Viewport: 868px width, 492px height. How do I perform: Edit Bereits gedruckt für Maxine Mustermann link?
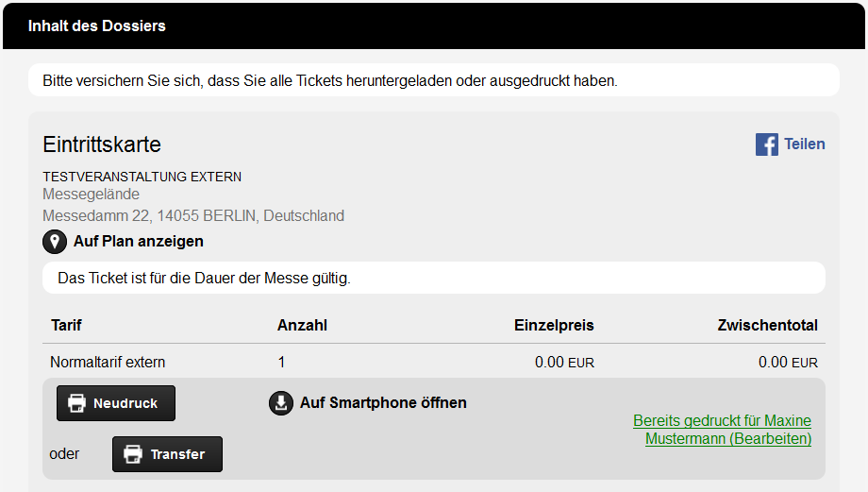pyautogui.click(x=723, y=430)
